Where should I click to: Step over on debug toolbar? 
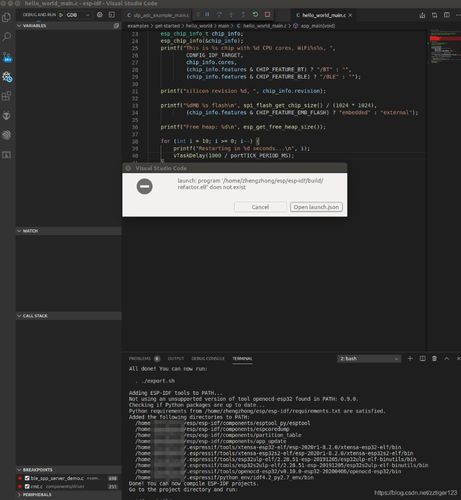pyautogui.click(x=219, y=15)
